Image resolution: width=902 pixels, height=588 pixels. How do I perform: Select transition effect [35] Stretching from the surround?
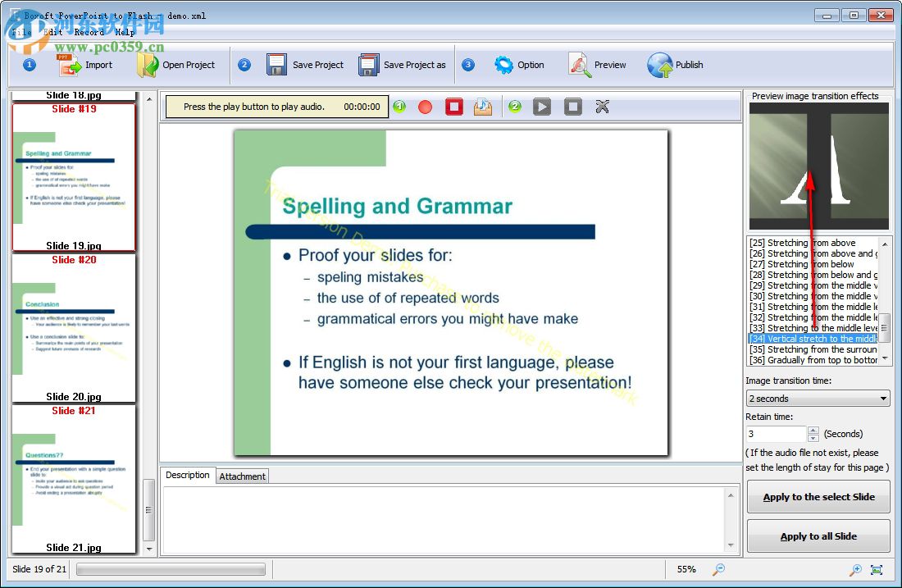(812, 349)
